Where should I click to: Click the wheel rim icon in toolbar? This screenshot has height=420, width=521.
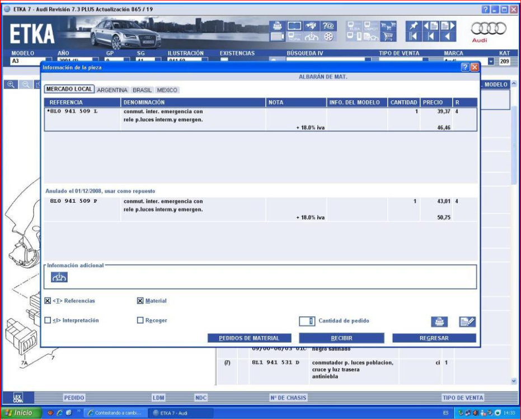pos(328,36)
